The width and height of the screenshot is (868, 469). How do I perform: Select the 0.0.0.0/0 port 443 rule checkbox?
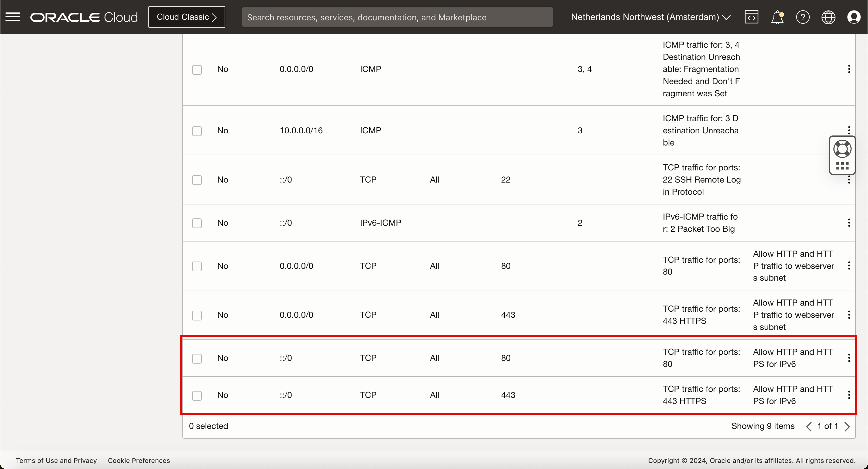[x=197, y=315]
